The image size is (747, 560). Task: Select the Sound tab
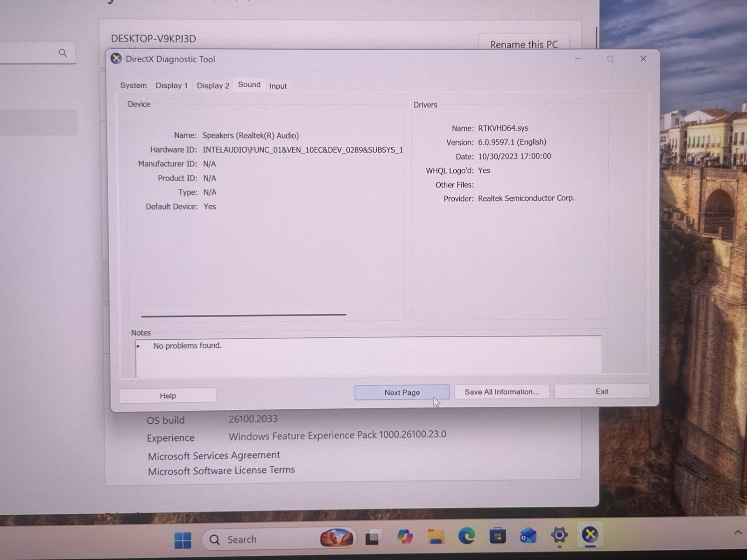[249, 84]
